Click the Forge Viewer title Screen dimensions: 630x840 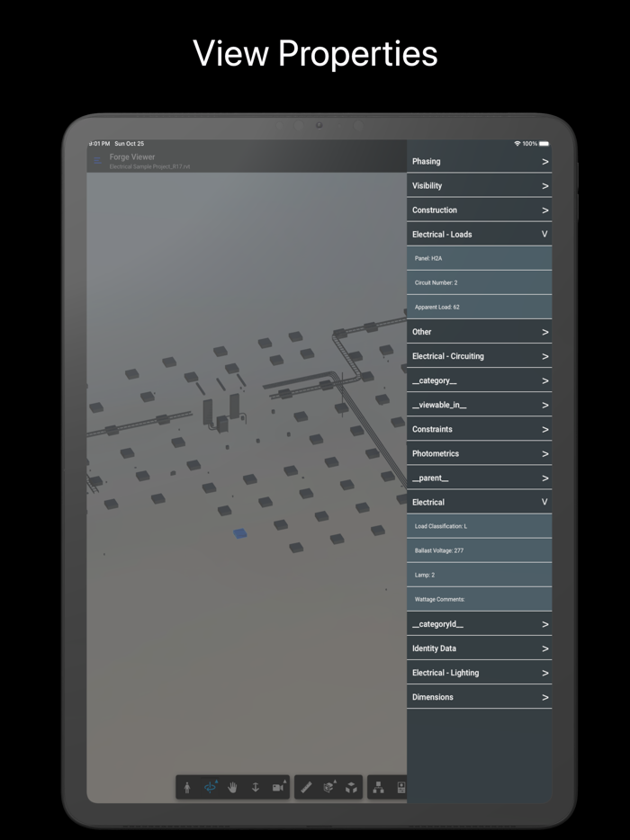click(x=132, y=157)
